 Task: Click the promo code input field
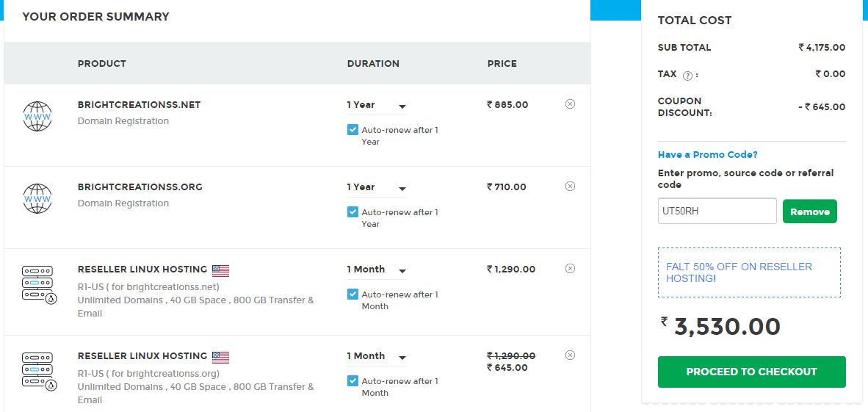coord(717,211)
